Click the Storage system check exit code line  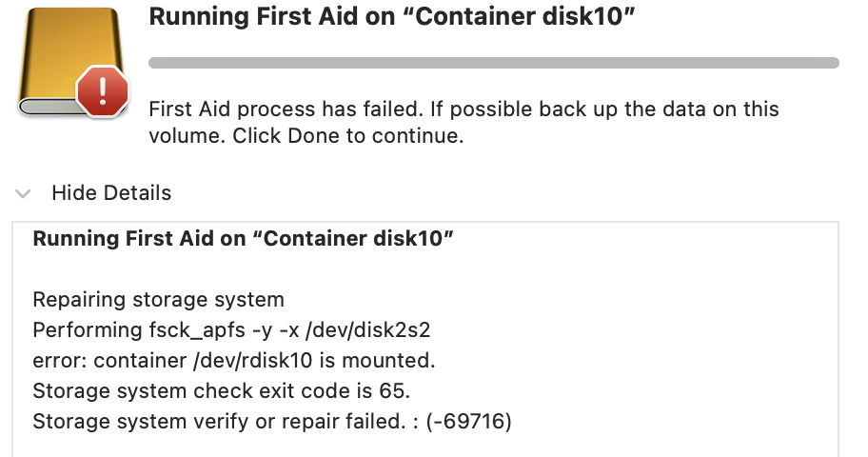pyautogui.click(x=222, y=391)
